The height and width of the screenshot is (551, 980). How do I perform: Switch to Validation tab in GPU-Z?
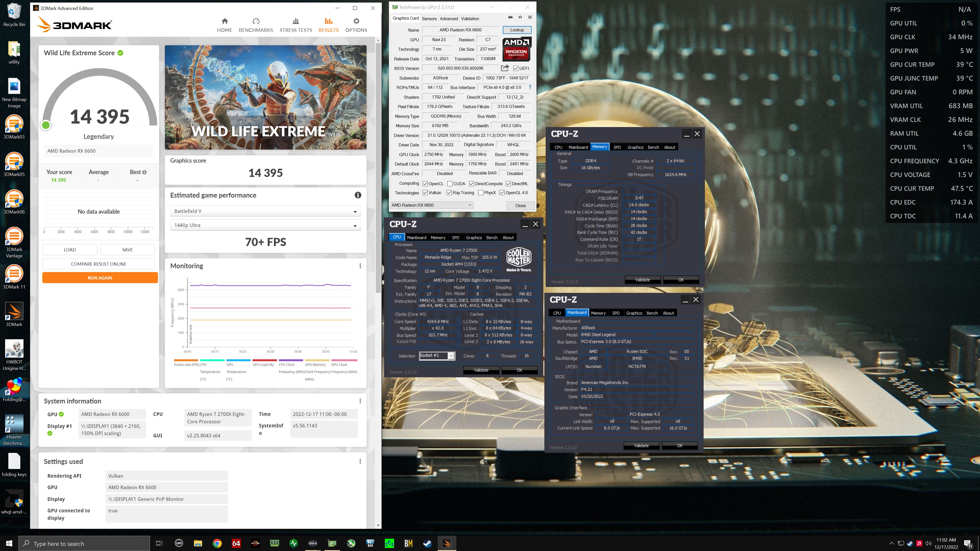(470, 18)
